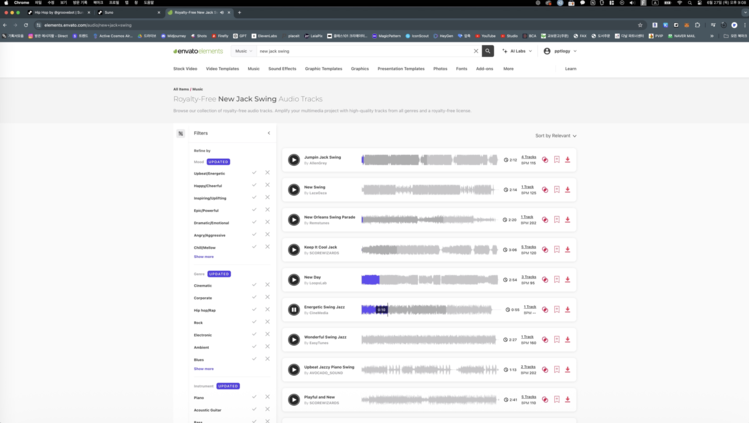The height and width of the screenshot is (423, 749).
Task: Play the New Day track
Action: [x=294, y=280]
